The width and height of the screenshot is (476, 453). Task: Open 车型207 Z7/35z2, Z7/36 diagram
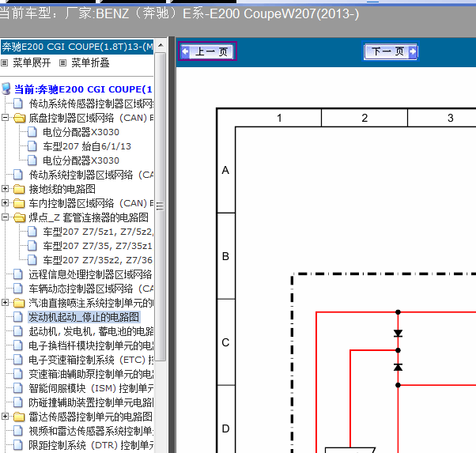click(x=97, y=260)
